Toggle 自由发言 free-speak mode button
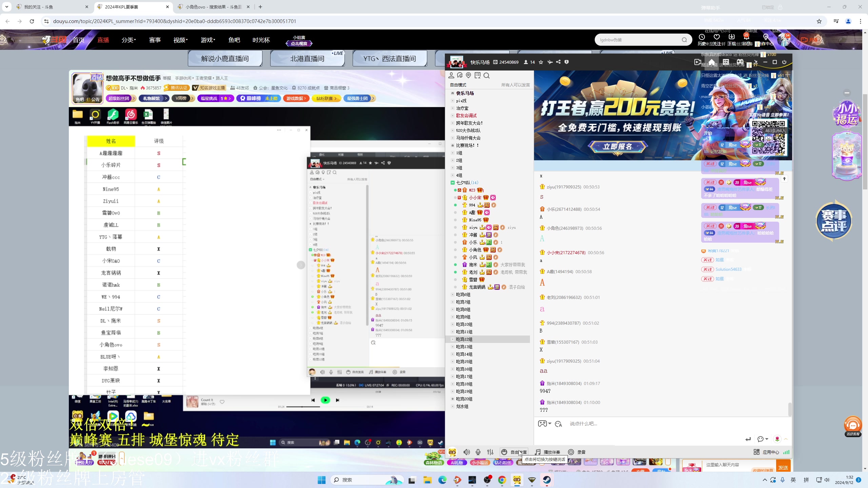Viewport: 868px width, 488px height. tap(514, 452)
